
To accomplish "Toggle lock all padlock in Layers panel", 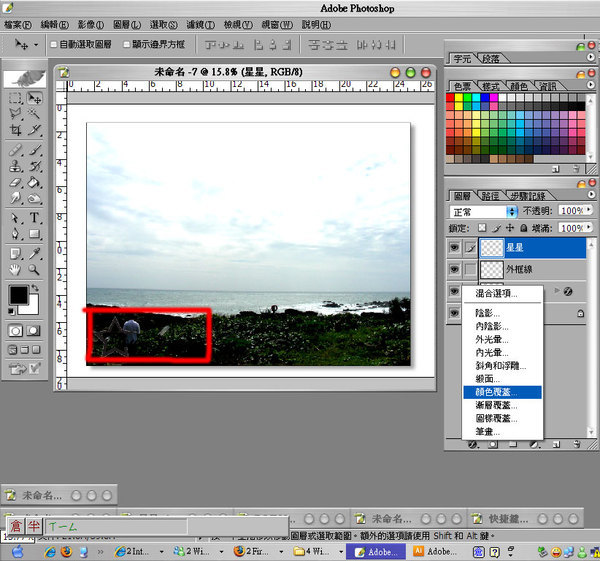I will pyautogui.click(x=523, y=228).
